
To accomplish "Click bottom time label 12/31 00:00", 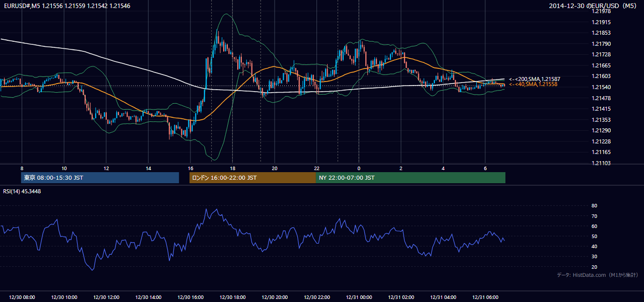I will point(359,297).
